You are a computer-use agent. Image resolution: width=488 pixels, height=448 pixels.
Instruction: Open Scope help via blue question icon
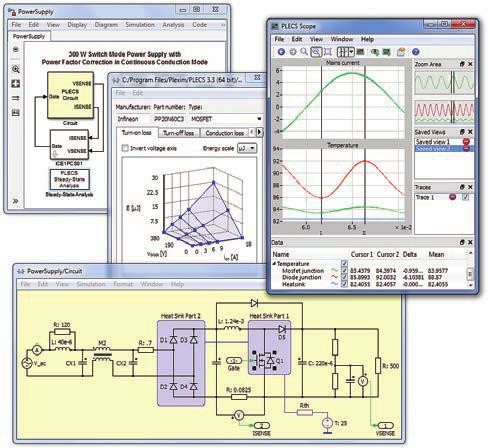415,52
